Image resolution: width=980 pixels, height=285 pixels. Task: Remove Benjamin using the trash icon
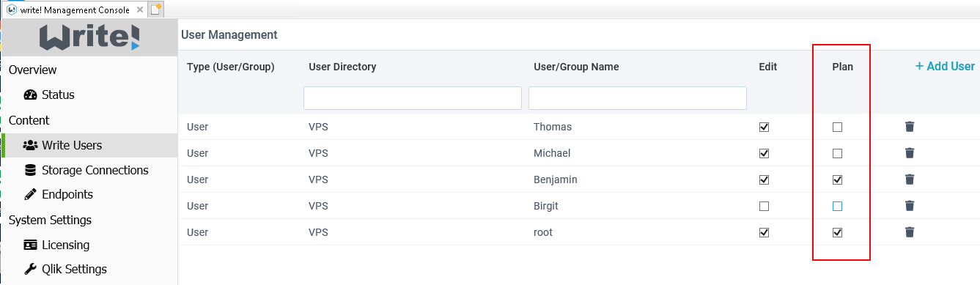pos(910,179)
